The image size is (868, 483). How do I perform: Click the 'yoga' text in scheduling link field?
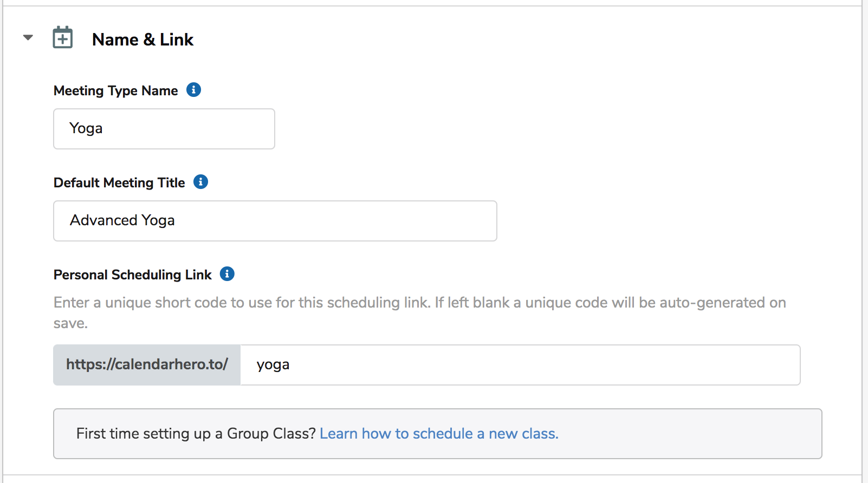[x=273, y=365]
